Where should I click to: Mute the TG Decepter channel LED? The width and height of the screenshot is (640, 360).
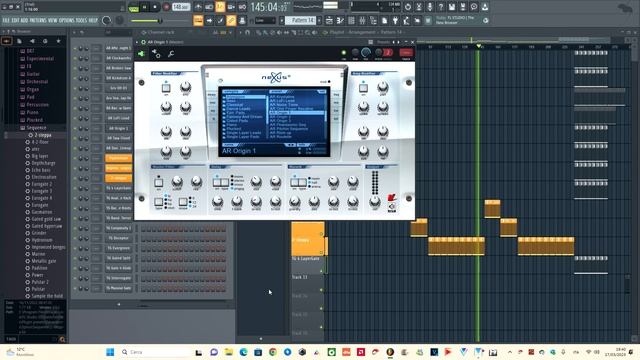point(75,238)
